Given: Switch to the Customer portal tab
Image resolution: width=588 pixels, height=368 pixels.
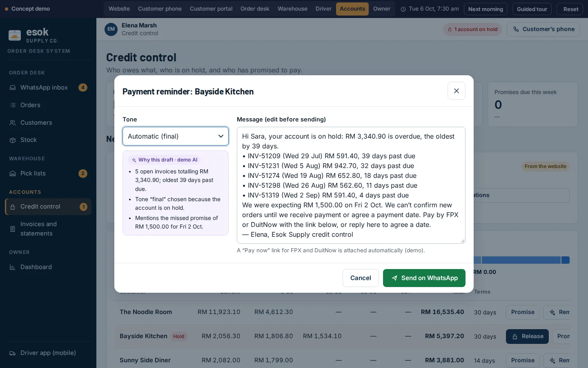Looking at the screenshot, I should (x=211, y=9).
